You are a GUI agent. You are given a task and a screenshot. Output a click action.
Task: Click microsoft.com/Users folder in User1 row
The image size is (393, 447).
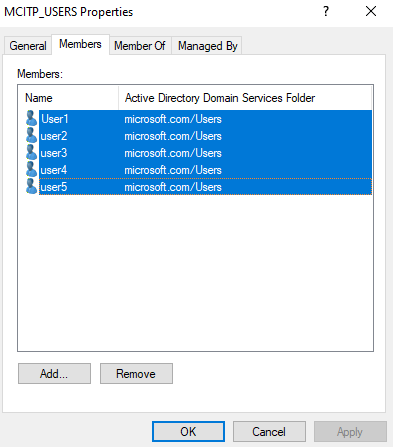173,119
